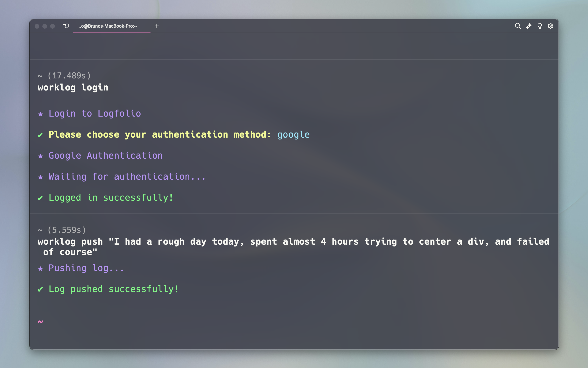Click the "google" authentication answer text
The width and height of the screenshot is (588, 368).
pyautogui.click(x=293, y=135)
